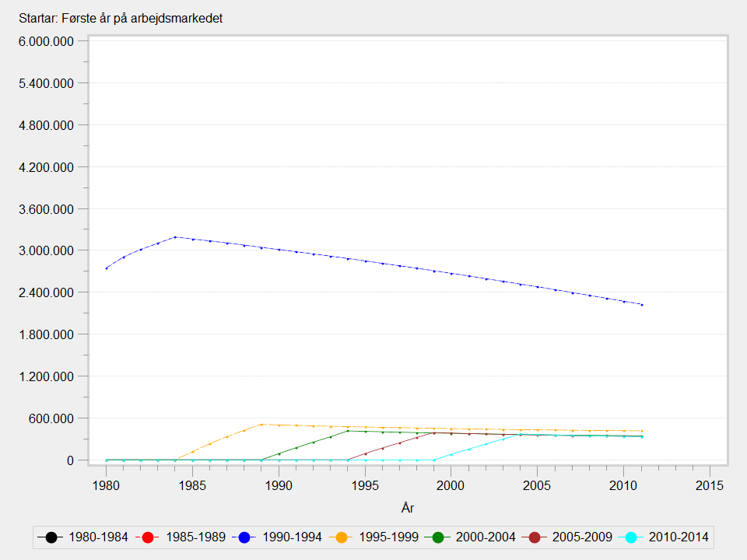
Task: Click the 1995 x-axis label
Action: tap(365, 485)
